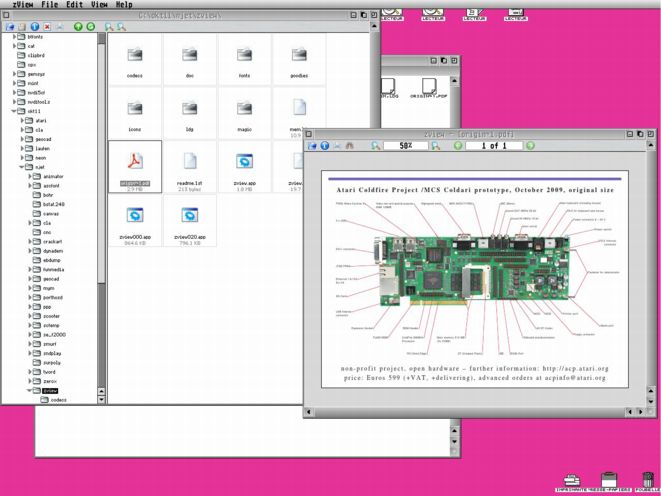
Task: Open the Help menu
Action: [124, 5]
